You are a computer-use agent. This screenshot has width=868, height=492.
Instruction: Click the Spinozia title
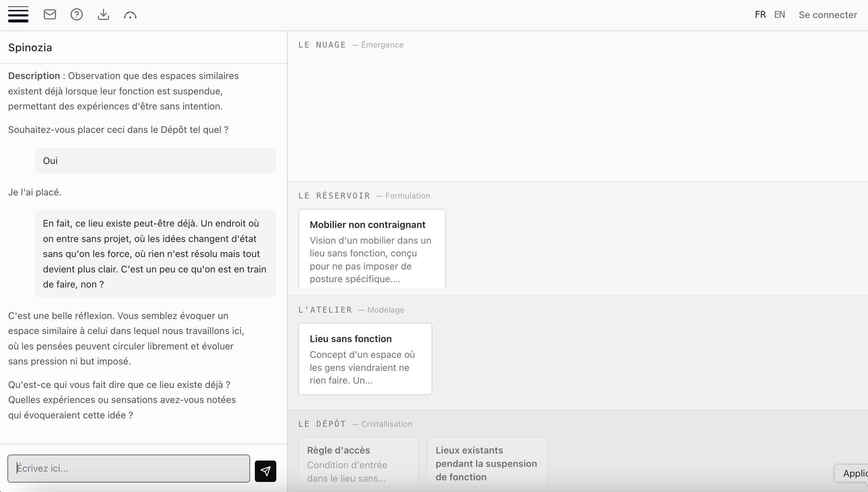[30, 47]
